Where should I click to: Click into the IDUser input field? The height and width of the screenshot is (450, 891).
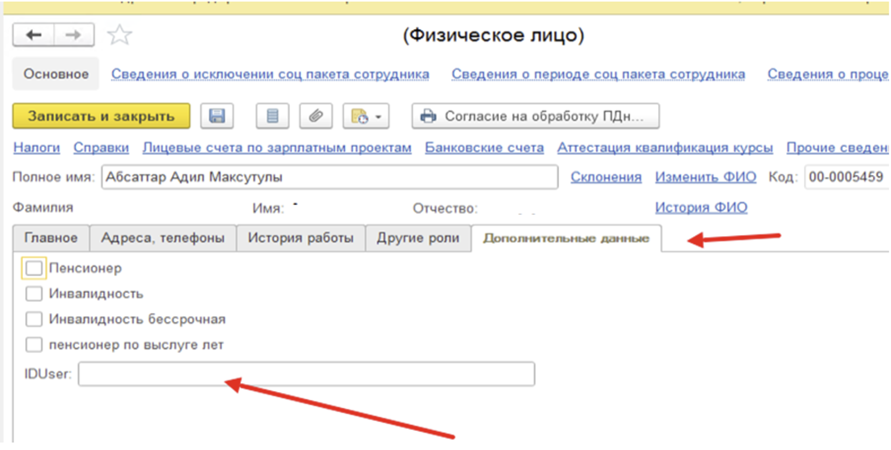coord(306,374)
